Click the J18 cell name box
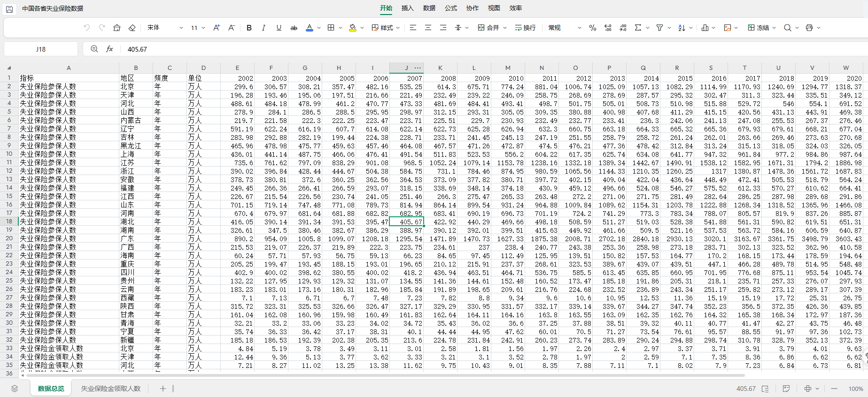The image size is (868, 397). point(41,49)
